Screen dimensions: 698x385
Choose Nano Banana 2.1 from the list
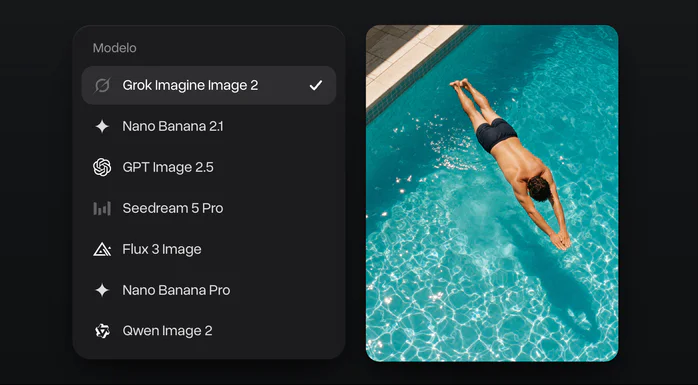209,126
